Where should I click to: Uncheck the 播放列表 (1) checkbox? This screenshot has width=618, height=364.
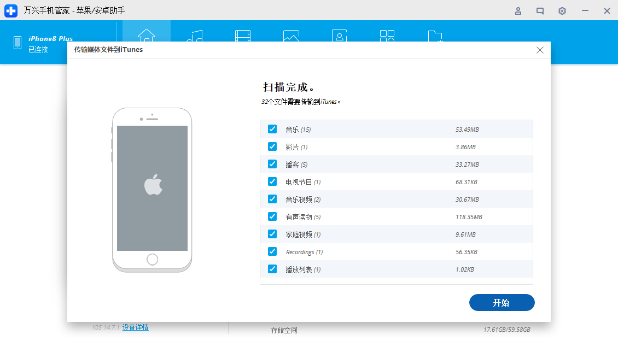tap(272, 269)
